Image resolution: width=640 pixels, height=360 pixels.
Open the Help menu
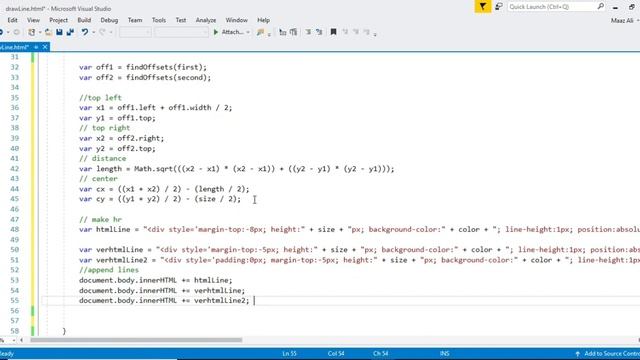click(x=263, y=20)
